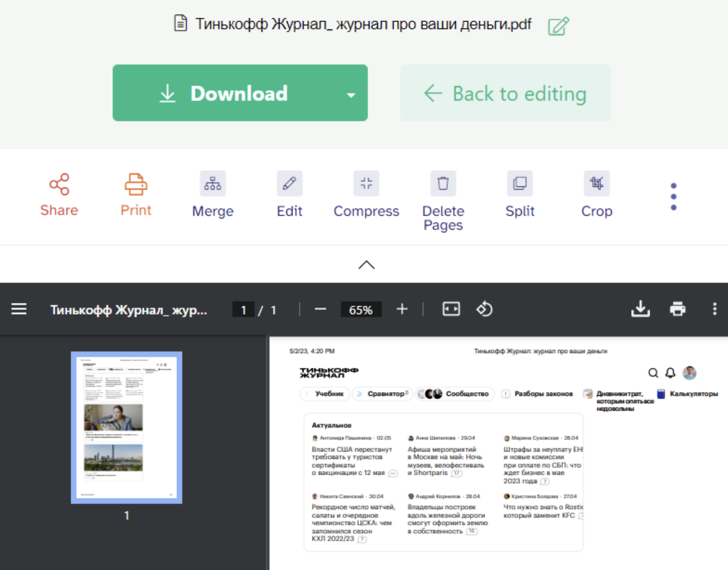Open the Разборы законов tab
Image resolution: width=728 pixels, height=570 pixels.
tap(537, 394)
